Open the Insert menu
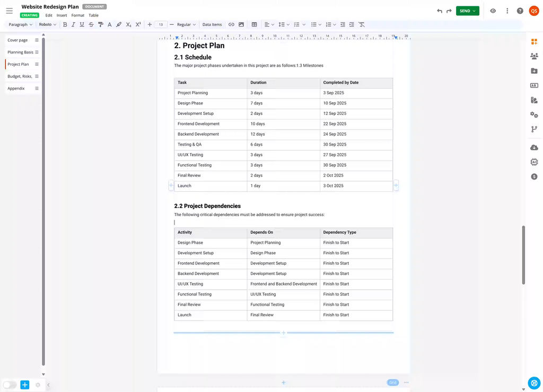The image size is (543, 392). pyautogui.click(x=62, y=15)
